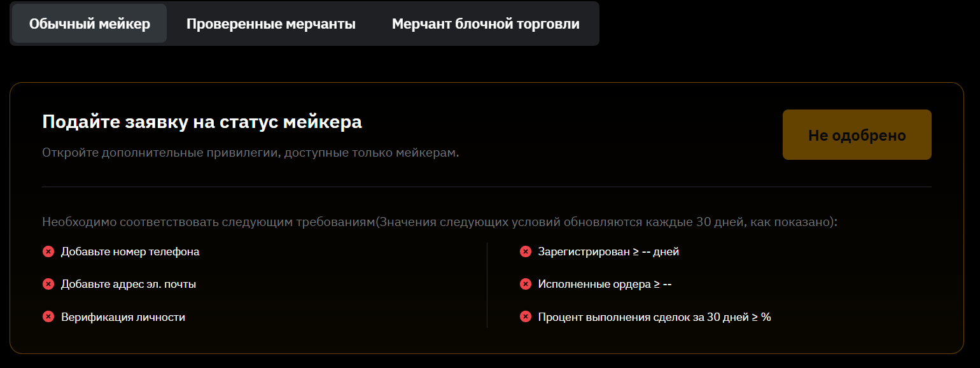Image resolution: width=980 pixels, height=368 pixels.
Task: Click the Исполненные ордера ≥ -- text
Action: 605,284
